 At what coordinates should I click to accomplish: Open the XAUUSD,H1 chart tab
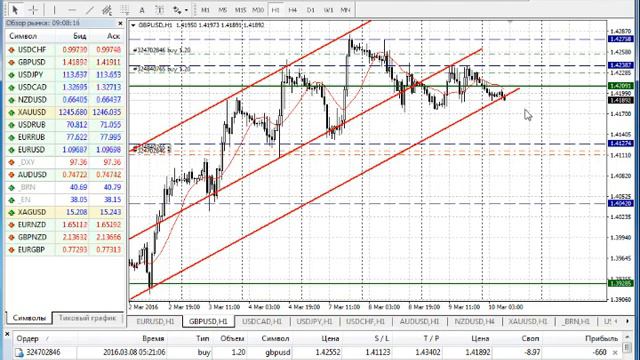click(x=528, y=321)
